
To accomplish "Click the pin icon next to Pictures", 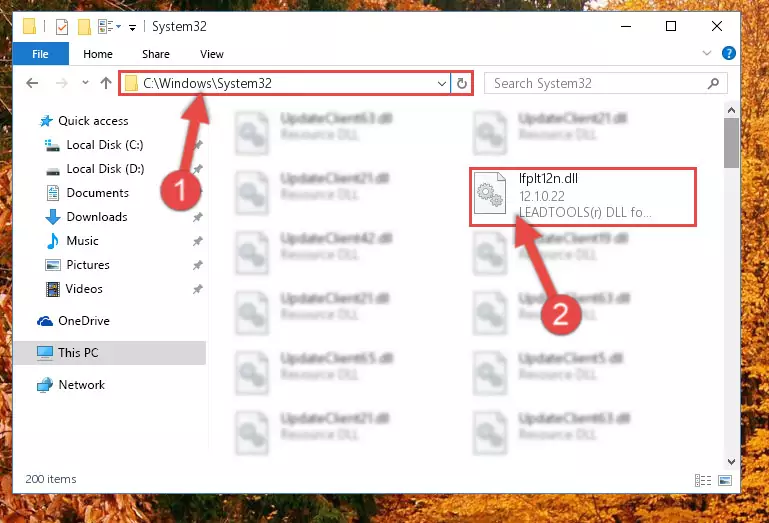I will pos(197,265).
